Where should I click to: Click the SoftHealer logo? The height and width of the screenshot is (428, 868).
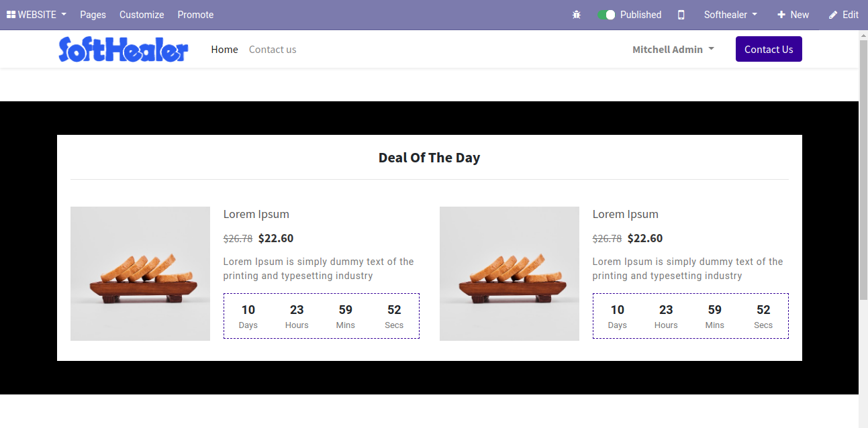pos(124,50)
